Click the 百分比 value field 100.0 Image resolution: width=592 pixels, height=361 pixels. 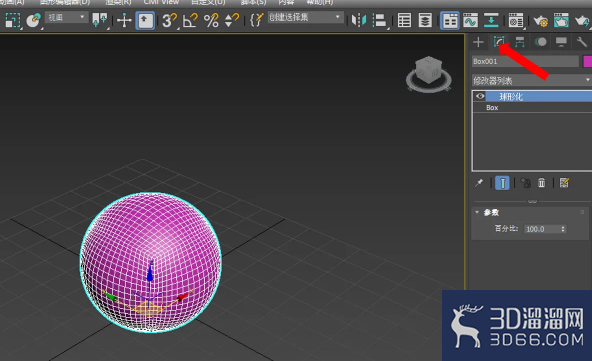541,229
